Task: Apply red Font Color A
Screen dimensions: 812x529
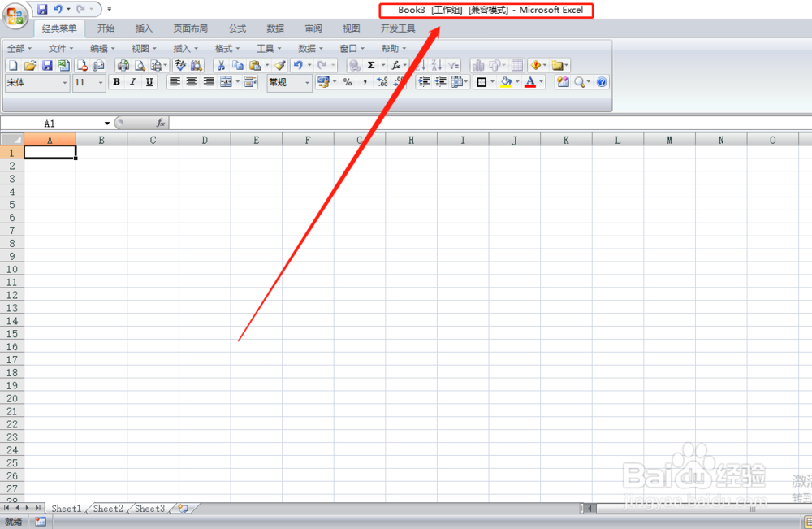Action: point(530,82)
